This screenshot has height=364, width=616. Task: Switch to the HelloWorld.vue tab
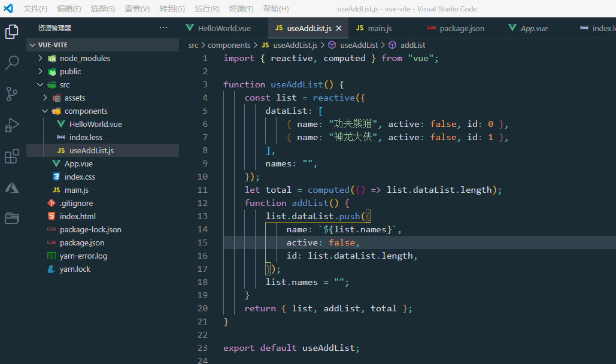[224, 28]
